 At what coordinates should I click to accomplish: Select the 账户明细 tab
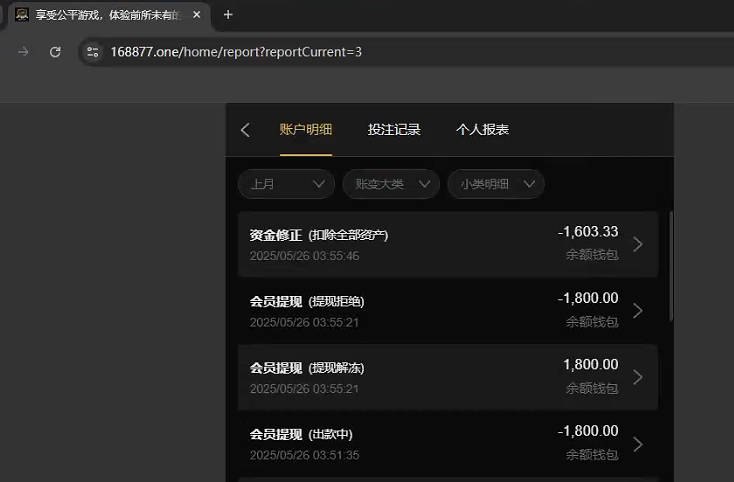tap(306, 130)
